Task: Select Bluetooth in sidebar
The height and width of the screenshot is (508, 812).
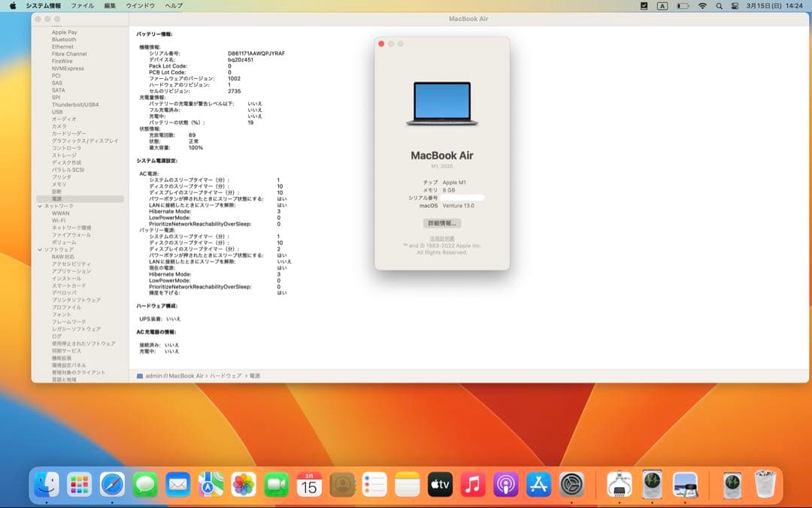Action: click(x=64, y=39)
